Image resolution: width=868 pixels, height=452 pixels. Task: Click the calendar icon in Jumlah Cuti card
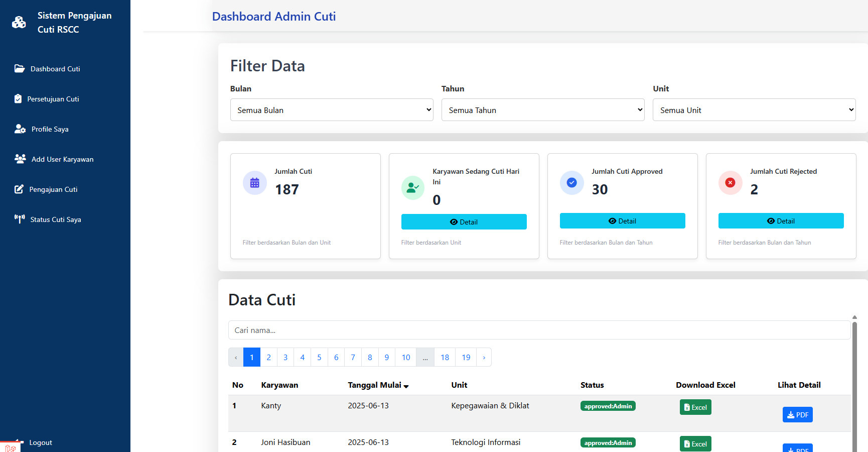coord(255,183)
